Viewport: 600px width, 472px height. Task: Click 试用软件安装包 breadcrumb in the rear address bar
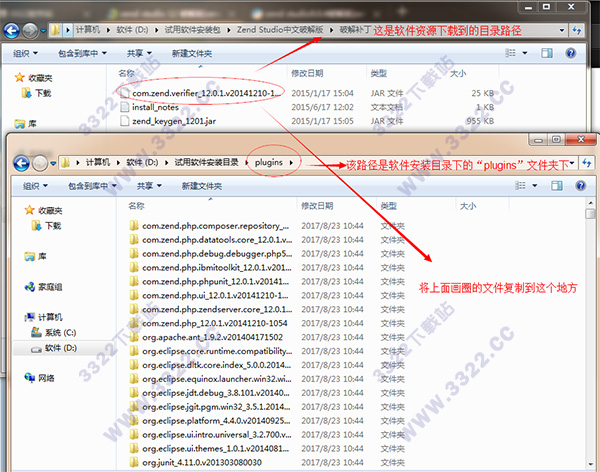click(x=192, y=30)
